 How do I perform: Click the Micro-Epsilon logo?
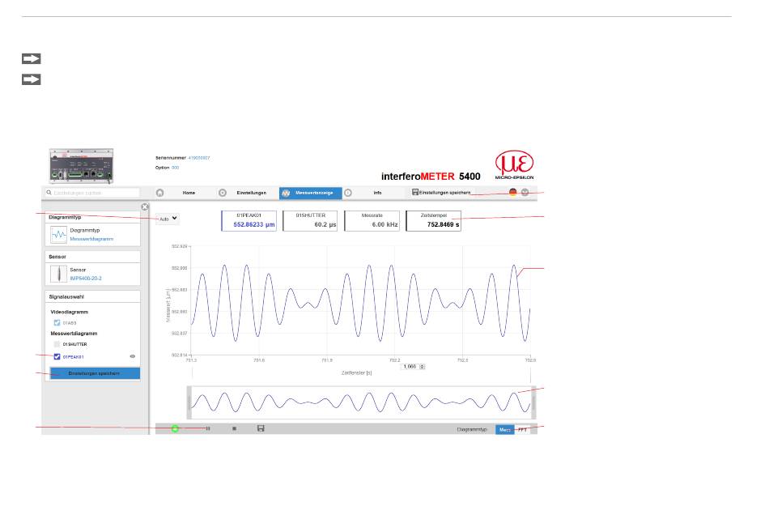pyautogui.click(x=514, y=165)
